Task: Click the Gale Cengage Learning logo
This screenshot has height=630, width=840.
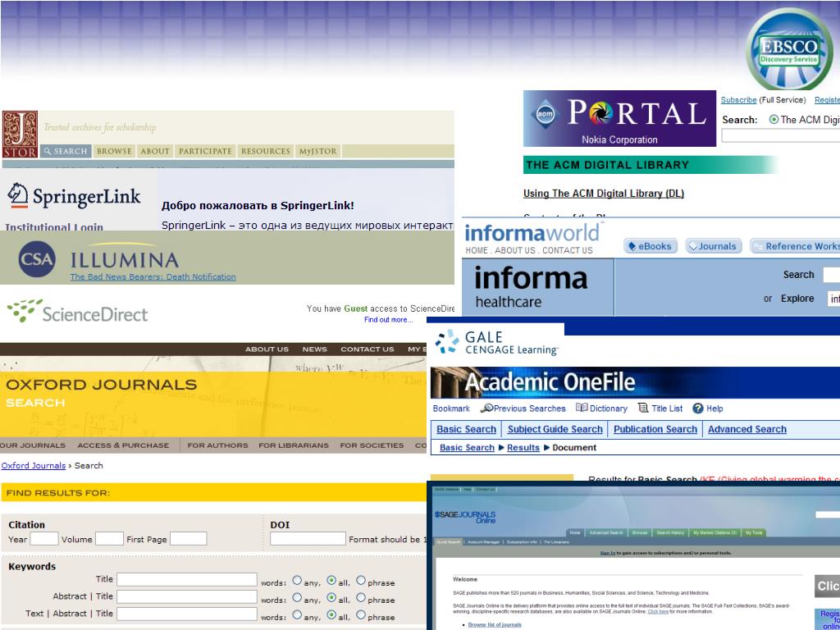Action: [496, 342]
